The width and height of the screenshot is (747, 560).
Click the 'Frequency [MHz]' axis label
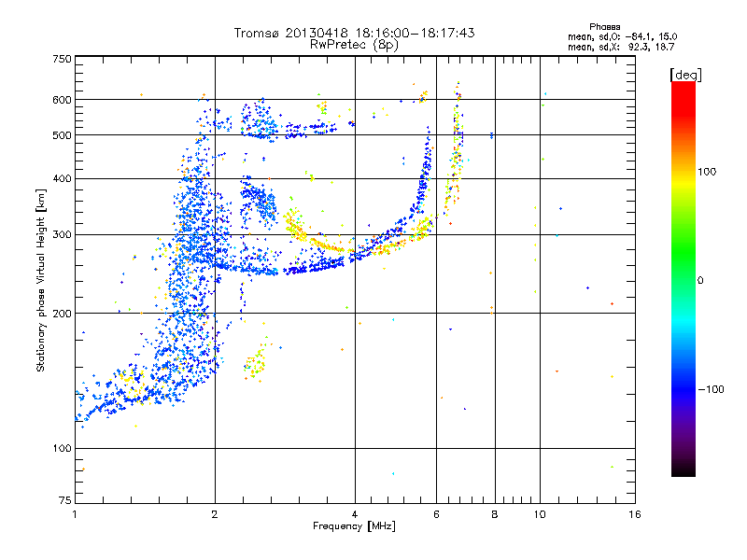(354, 526)
